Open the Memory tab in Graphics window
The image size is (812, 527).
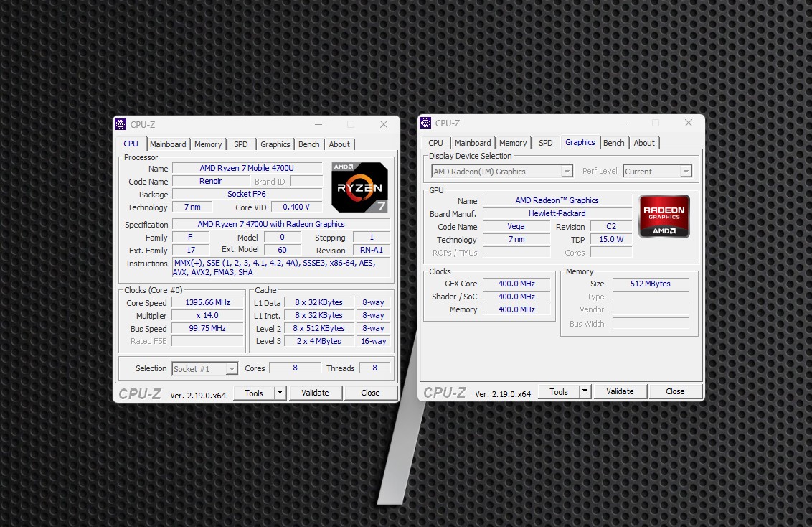pos(513,143)
